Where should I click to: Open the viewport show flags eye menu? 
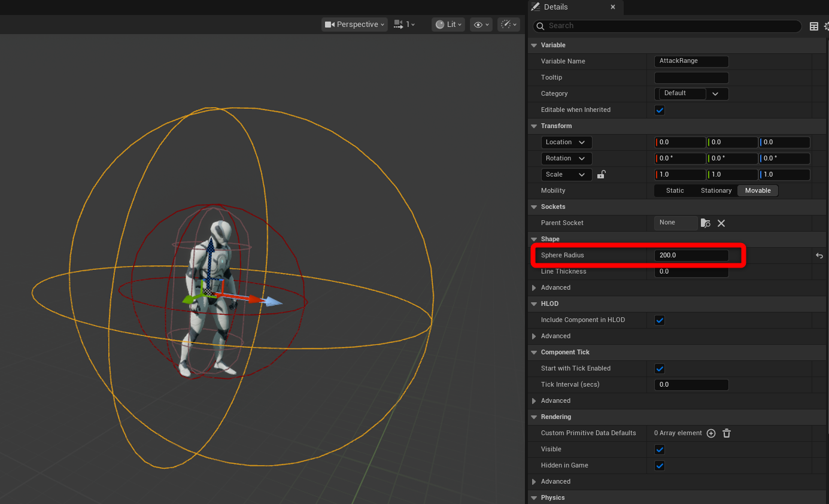[x=481, y=25]
